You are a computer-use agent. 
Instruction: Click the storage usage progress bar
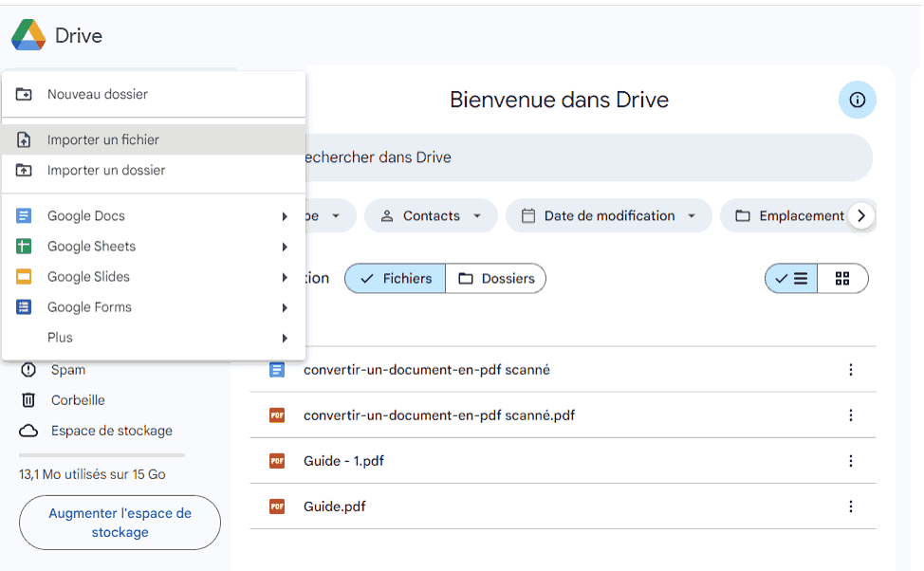(102, 455)
